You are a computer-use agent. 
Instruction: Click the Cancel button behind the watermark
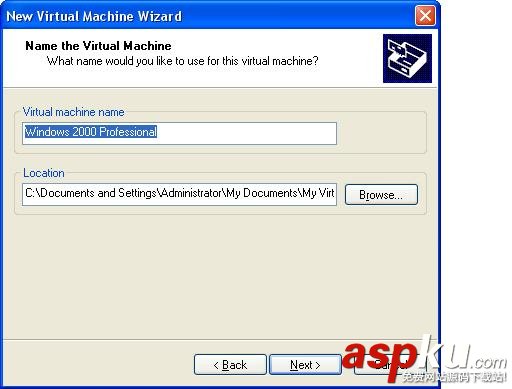coord(390,365)
